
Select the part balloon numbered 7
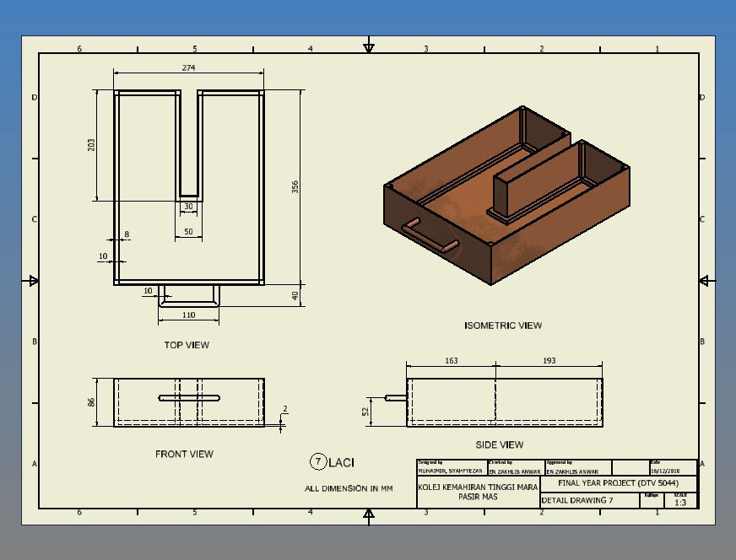click(x=318, y=461)
